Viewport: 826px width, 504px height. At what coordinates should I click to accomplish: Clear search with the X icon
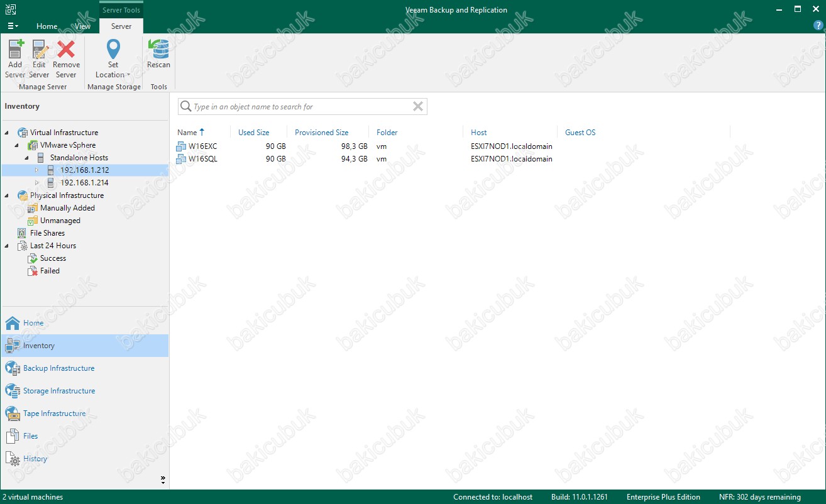click(417, 106)
